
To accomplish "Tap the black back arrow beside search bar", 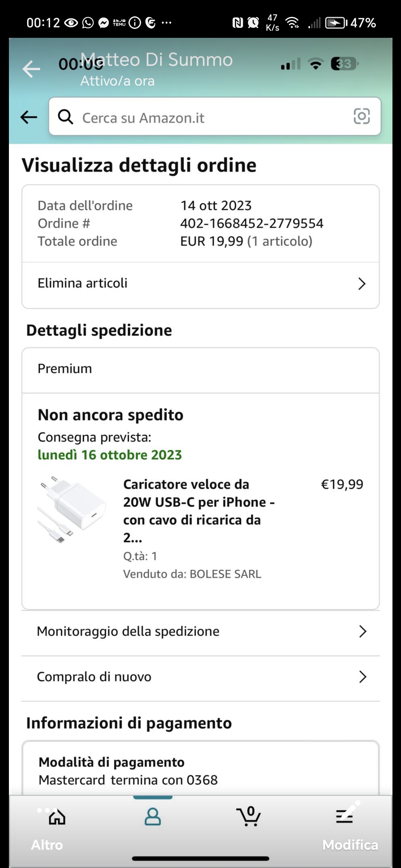I will point(29,117).
